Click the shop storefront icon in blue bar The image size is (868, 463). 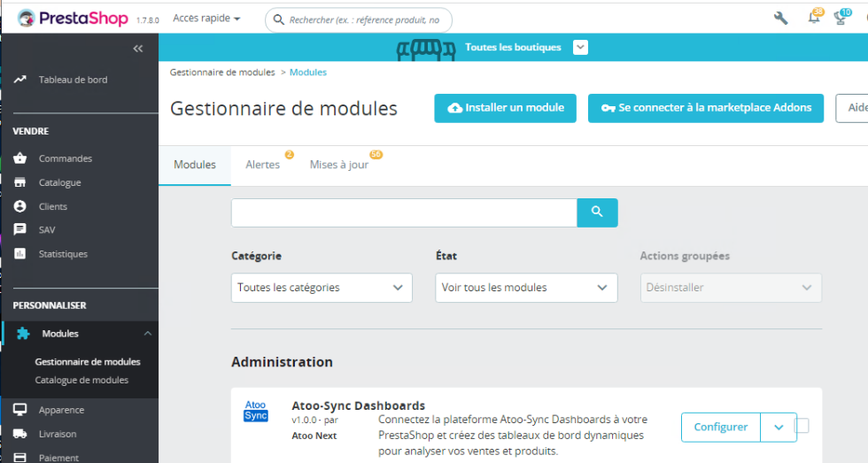click(426, 50)
